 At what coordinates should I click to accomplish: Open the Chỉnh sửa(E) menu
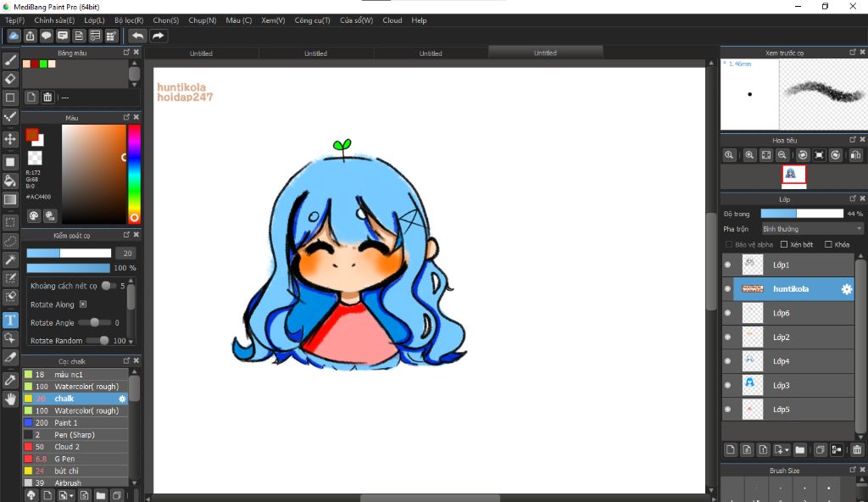(54, 20)
